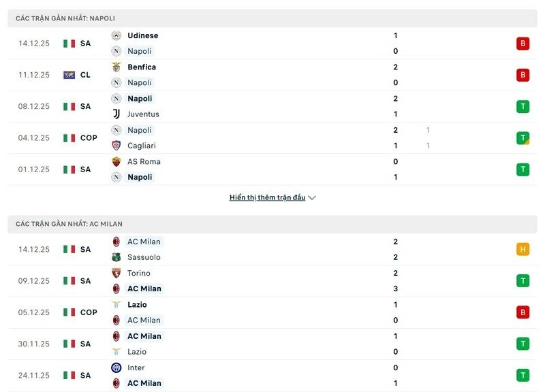The image size is (545, 392).
Task: Click the red B badge on Udinese match
Action: 523,43
